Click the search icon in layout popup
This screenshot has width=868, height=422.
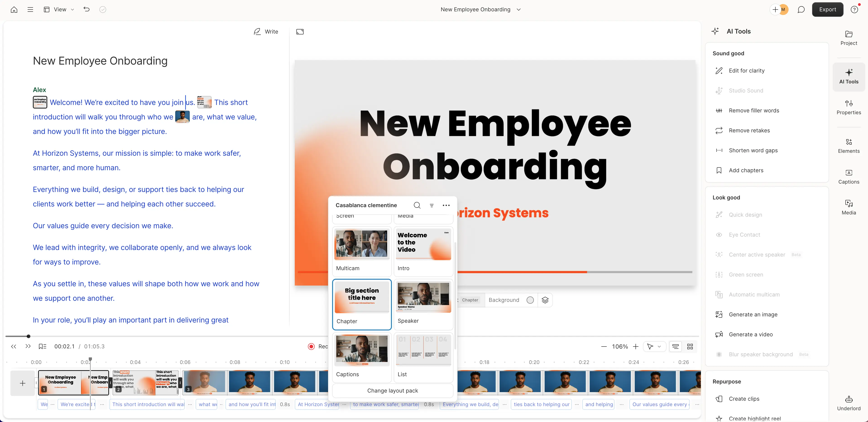point(417,205)
